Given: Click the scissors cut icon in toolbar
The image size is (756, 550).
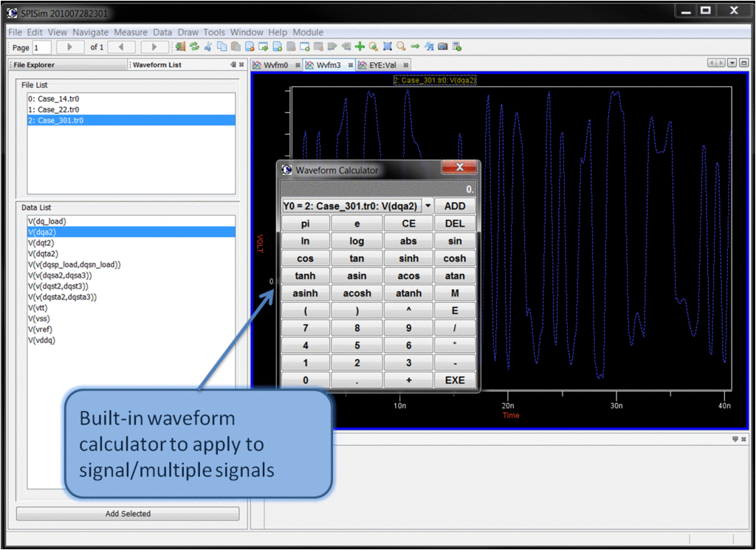Looking at the screenshot, I should (208, 47).
